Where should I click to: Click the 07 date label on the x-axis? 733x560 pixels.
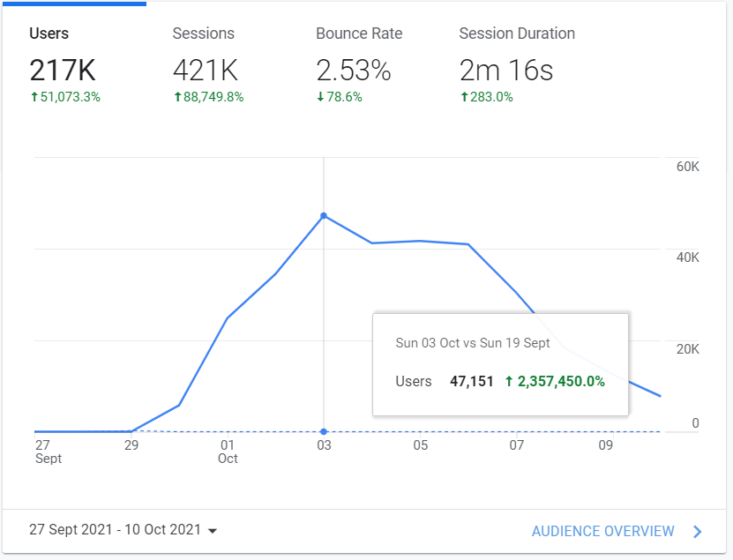coord(517,445)
